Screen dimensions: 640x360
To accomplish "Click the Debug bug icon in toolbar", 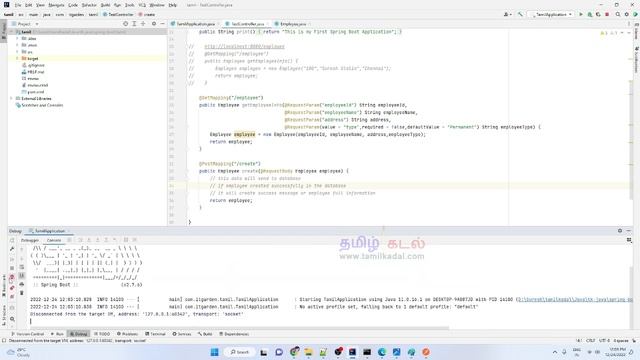I will pos(589,14).
